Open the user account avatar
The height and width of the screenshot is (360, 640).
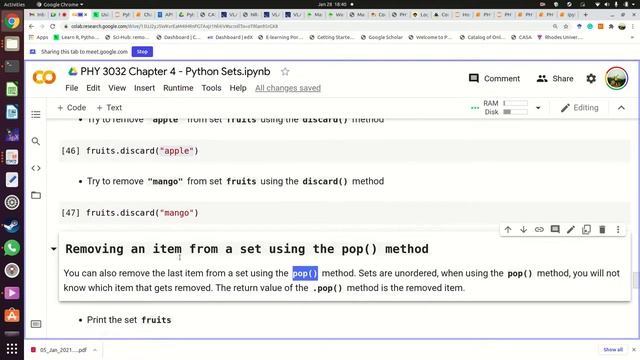pos(616,78)
